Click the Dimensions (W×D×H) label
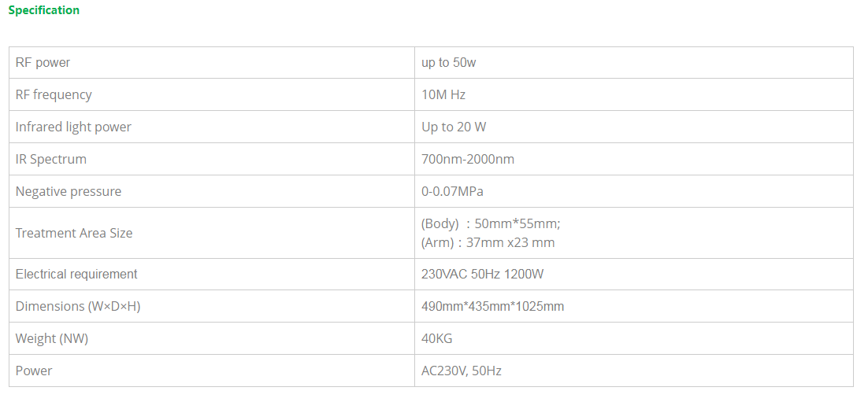 pos(78,307)
